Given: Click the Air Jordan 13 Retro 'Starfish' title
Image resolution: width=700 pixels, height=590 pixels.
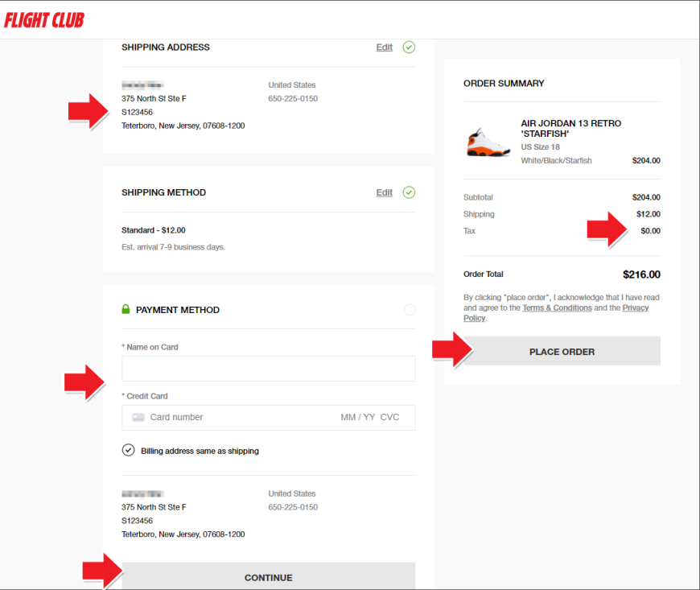Looking at the screenshot, I should tap(571, 129).
